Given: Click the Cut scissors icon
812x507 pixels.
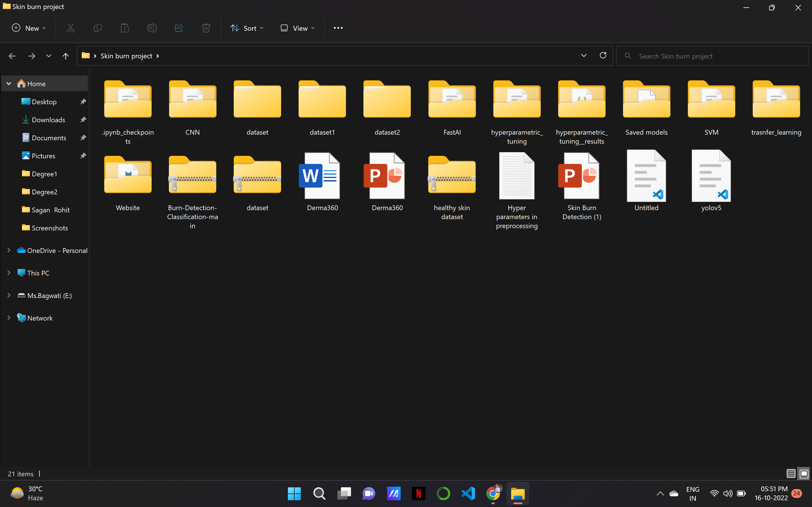Looking at the screenshot, I should (70, 28).
